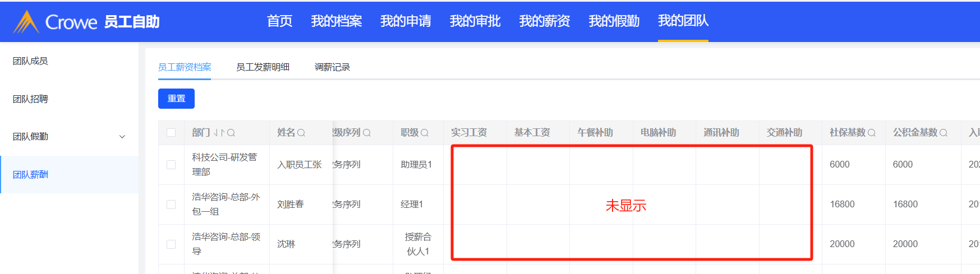The width and height of the screenshot is (980, 274).
Task: Click the 重置 button
Action: coord(176,99)
